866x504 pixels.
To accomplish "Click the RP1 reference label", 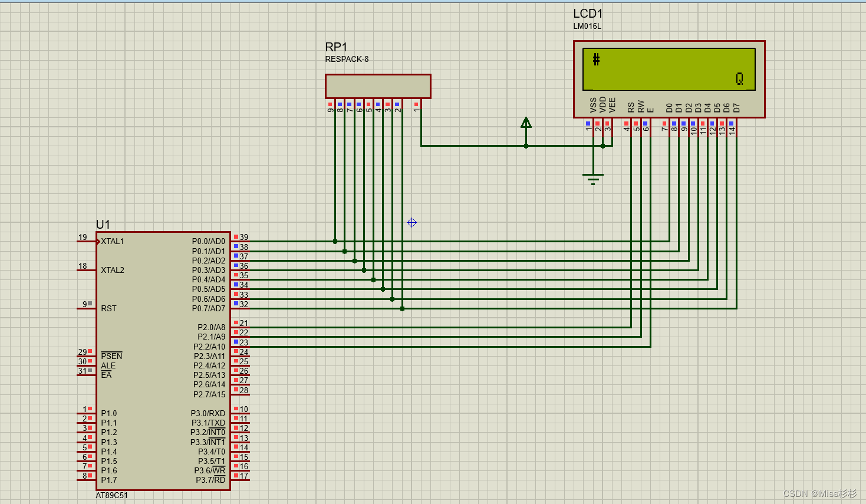I will (336, 47).
